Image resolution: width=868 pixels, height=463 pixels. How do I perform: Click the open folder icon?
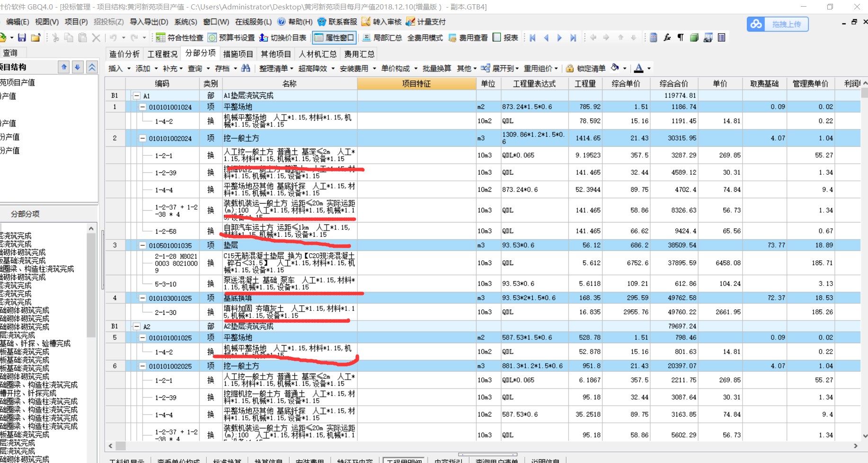point(35,38)
